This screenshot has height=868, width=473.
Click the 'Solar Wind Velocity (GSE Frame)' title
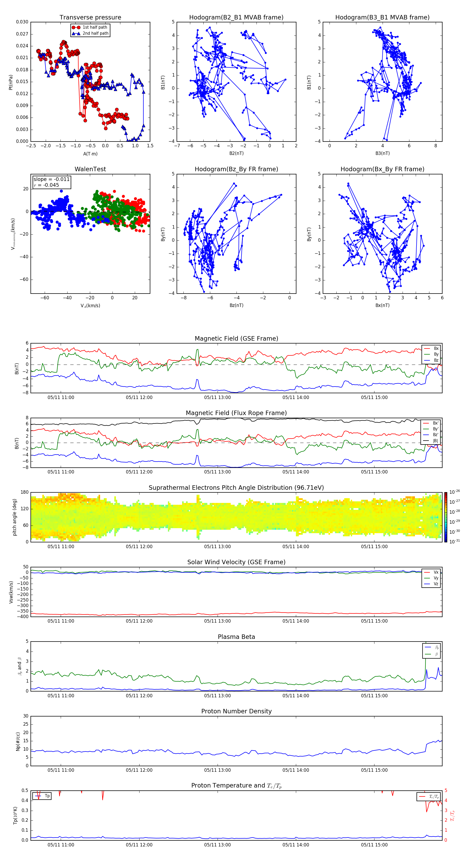click(x=236, y=562)
